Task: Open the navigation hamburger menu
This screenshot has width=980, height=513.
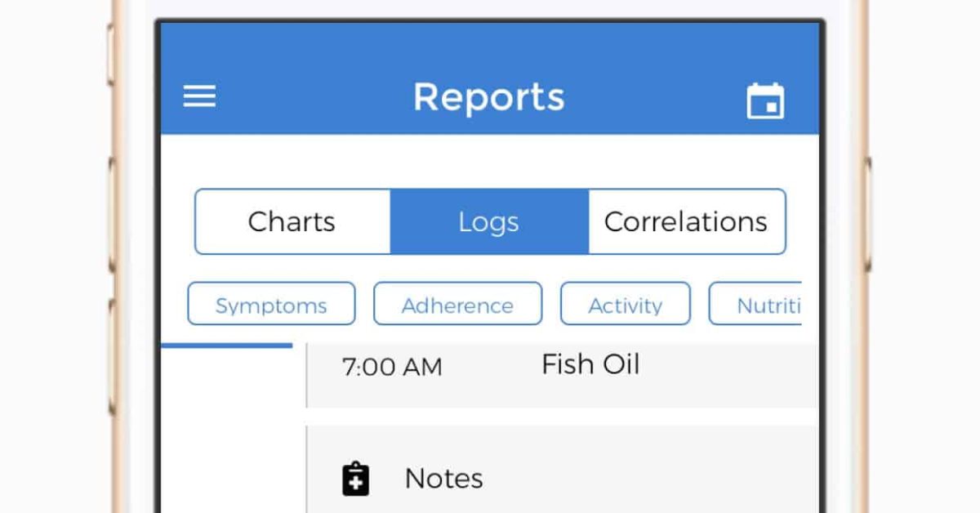Action: click(x=199, y=96)
